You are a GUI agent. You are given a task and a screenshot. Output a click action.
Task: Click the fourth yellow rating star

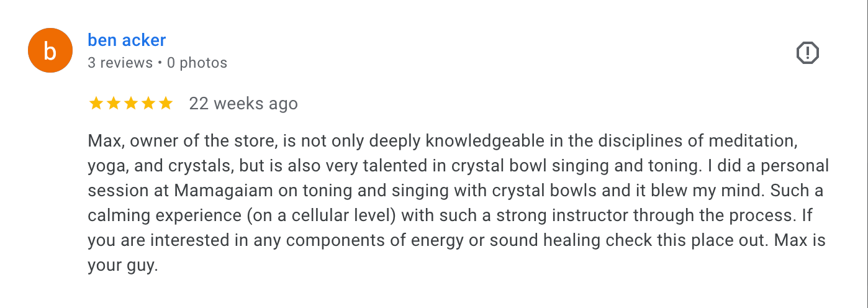148,103
